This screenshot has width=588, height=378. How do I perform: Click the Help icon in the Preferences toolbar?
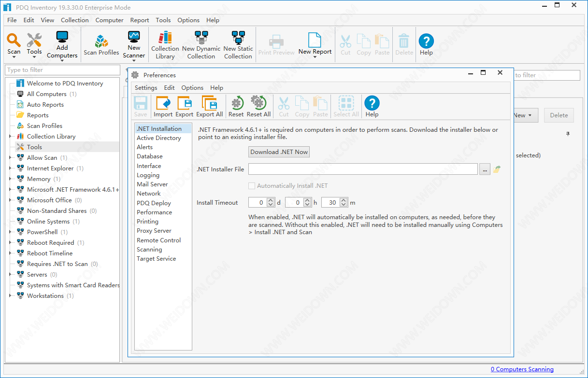[372, 103]
